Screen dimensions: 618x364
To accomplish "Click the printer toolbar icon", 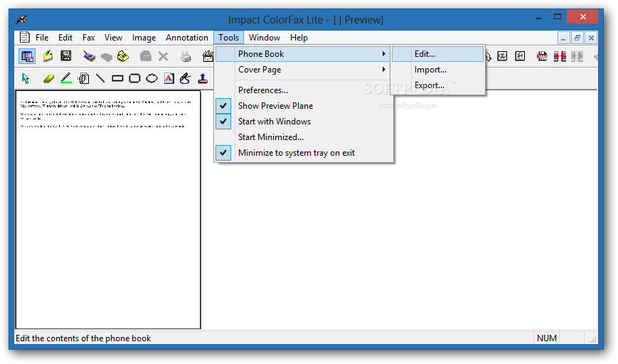I will point(185,56).
